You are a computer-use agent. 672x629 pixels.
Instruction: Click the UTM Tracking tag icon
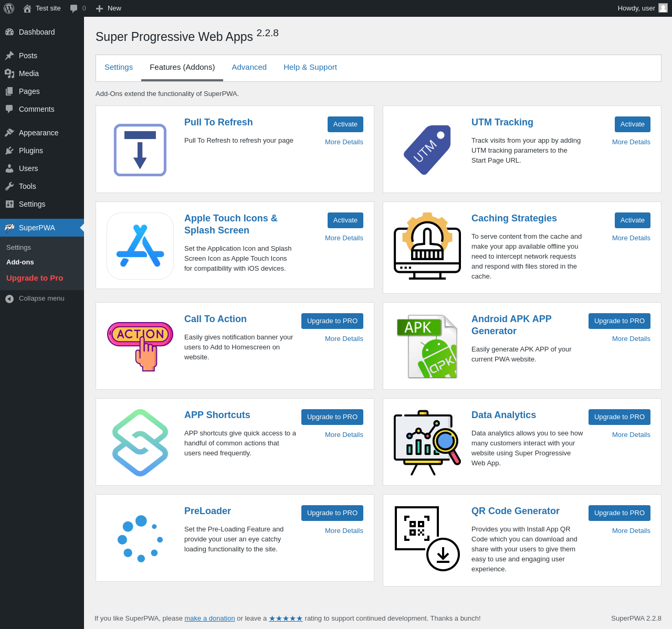[x=427, y=150]
